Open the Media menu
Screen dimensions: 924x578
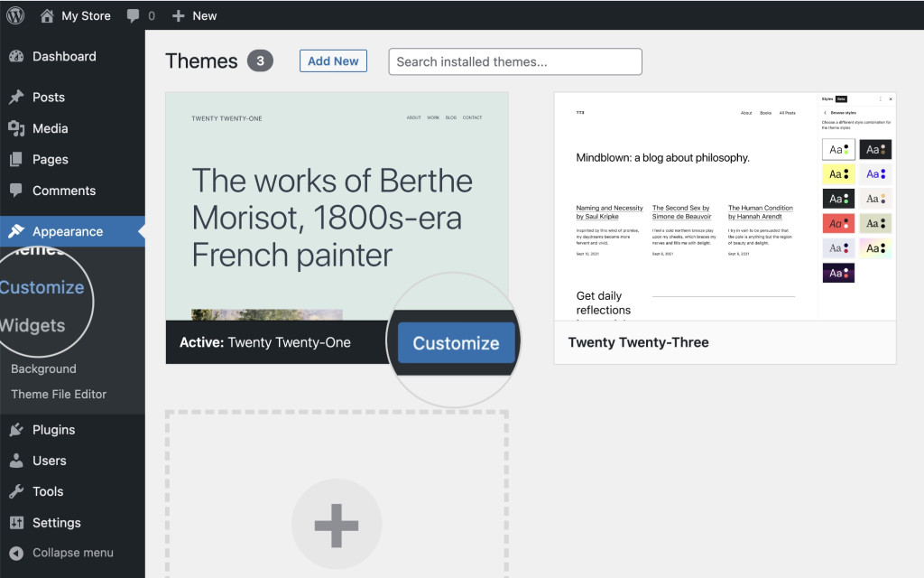pyautogui.click(x=51, y=128)
